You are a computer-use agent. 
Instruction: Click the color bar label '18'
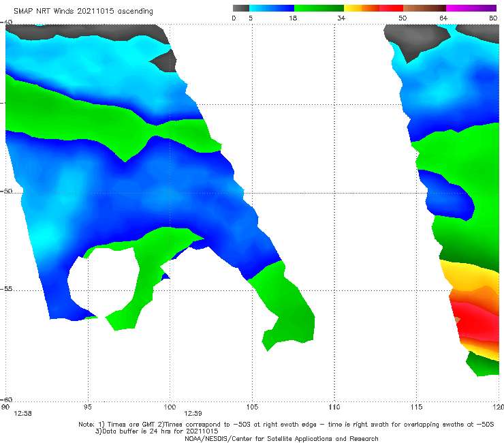tap(293, 18)
